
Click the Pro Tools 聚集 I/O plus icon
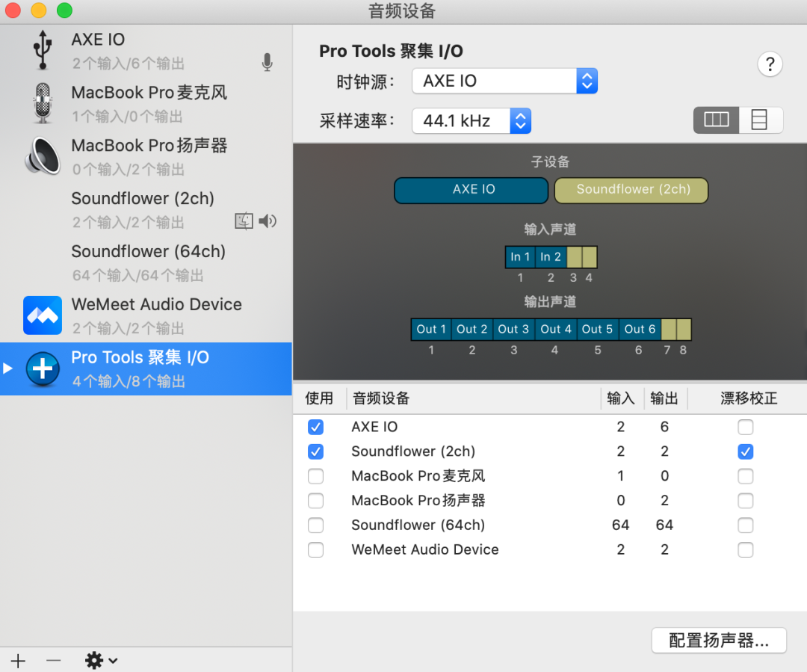point(43,369)
